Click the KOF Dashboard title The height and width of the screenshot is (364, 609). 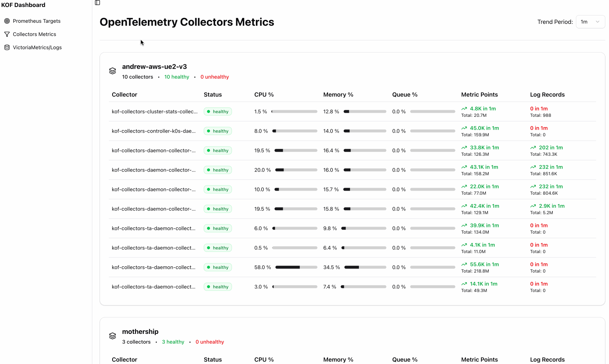tap(23, 5)
